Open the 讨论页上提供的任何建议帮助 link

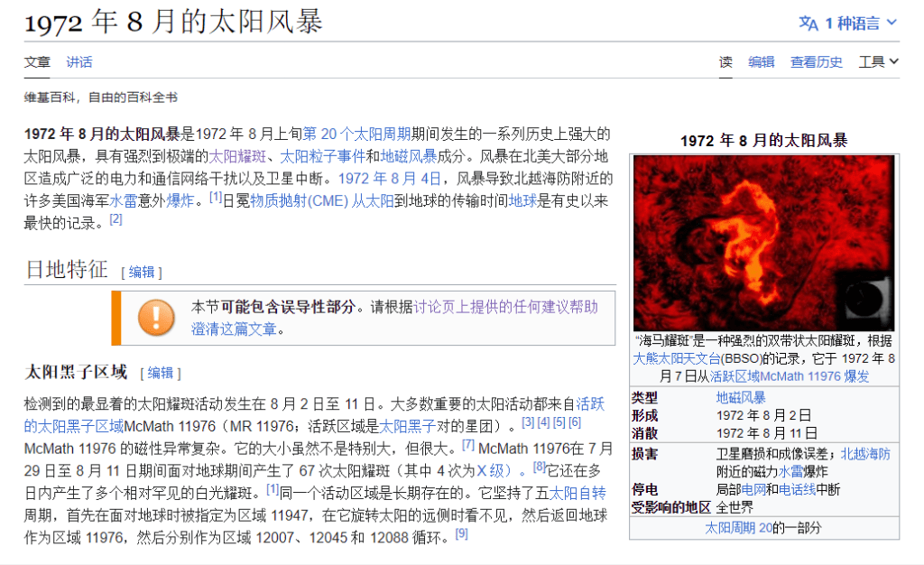[505, 307]
